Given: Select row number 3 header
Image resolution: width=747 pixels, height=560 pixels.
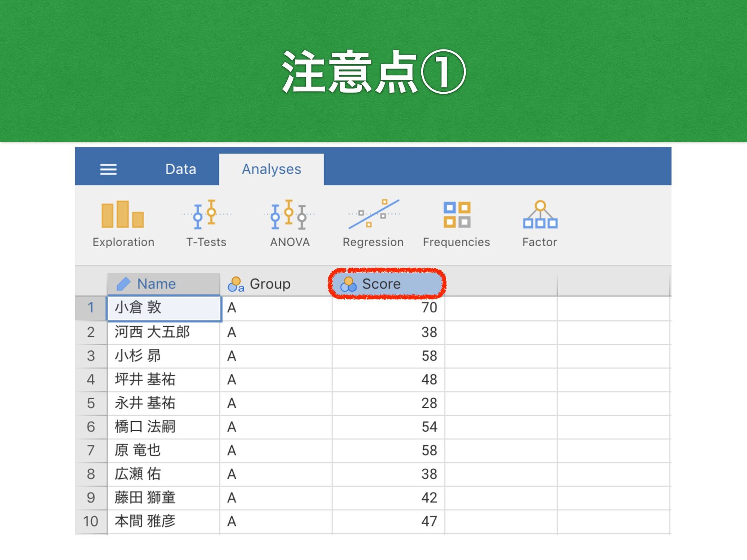Looking at the screenshot, I should coord(91,356).
